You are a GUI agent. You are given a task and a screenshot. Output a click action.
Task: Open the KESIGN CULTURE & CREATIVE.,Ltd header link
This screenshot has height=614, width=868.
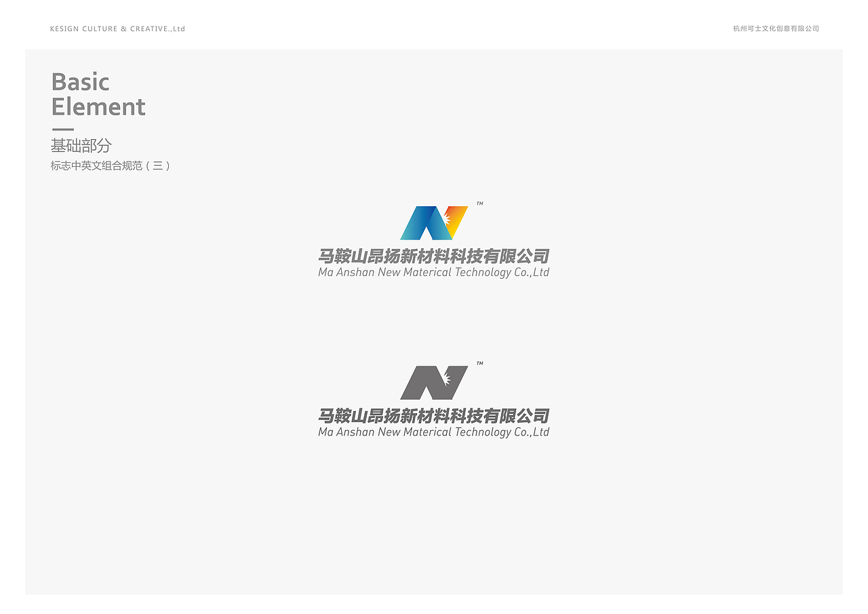[118, 28]
